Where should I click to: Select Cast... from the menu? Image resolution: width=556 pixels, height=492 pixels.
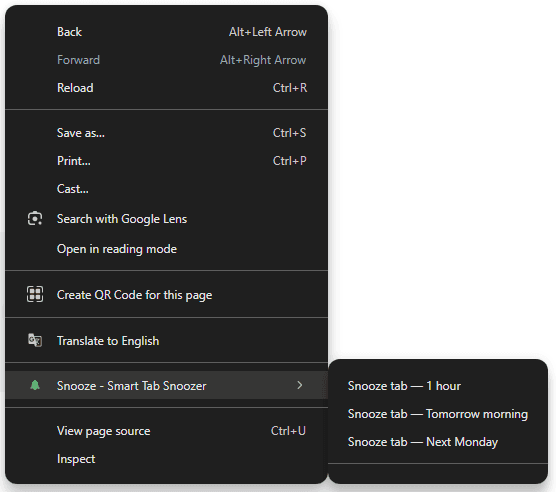pos(166,189)
